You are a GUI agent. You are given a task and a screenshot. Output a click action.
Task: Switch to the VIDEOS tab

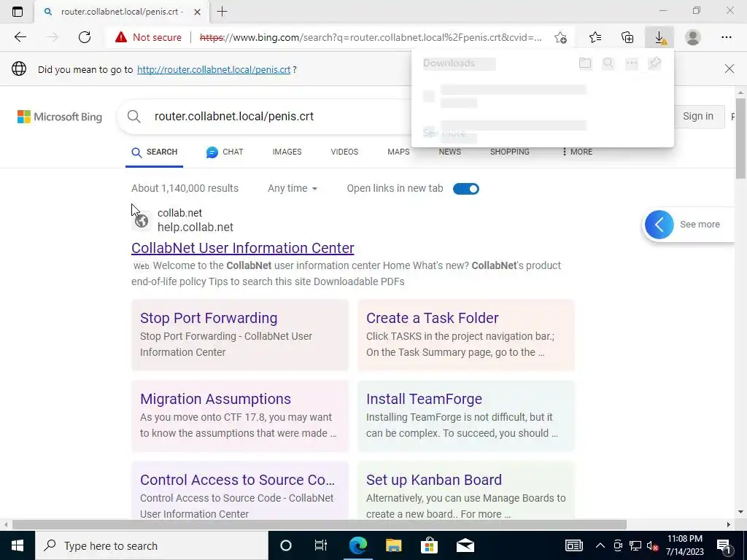[x=344, y=152]
